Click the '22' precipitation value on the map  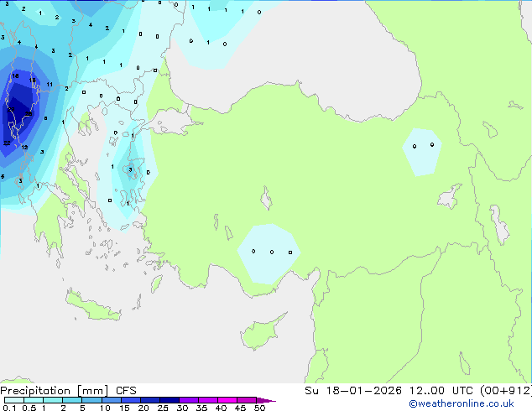pyautogui.click(x=7, y=143)
